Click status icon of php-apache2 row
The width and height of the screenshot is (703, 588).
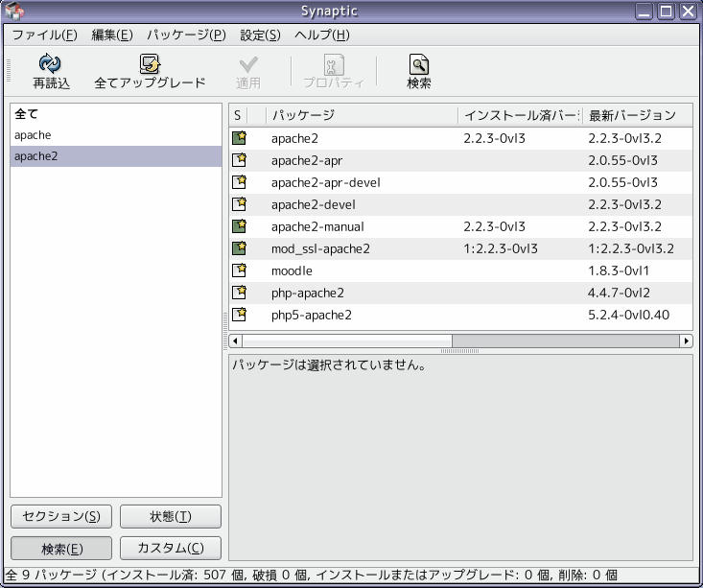[240, 293]
